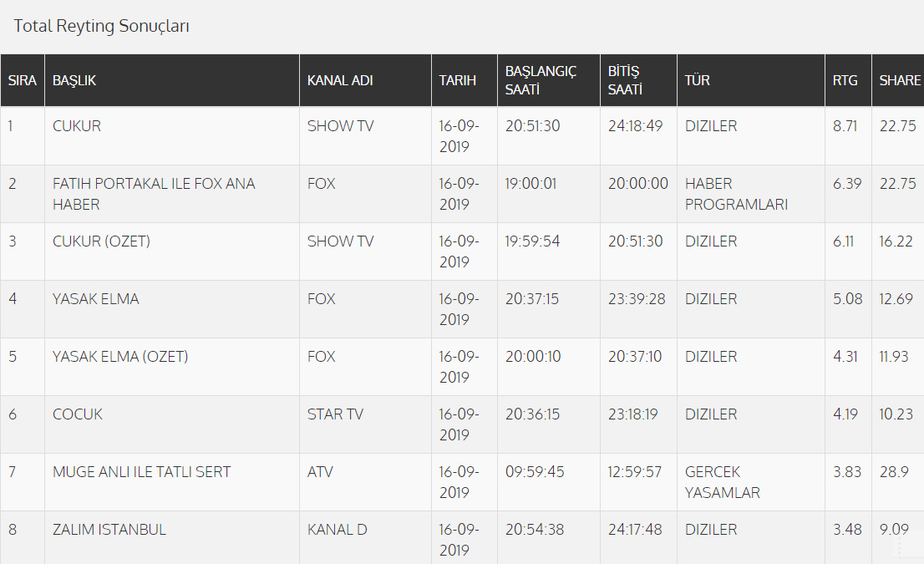The image size is (924, 564).
Task: Click the TARIH column header
Action: pos(458,81)
